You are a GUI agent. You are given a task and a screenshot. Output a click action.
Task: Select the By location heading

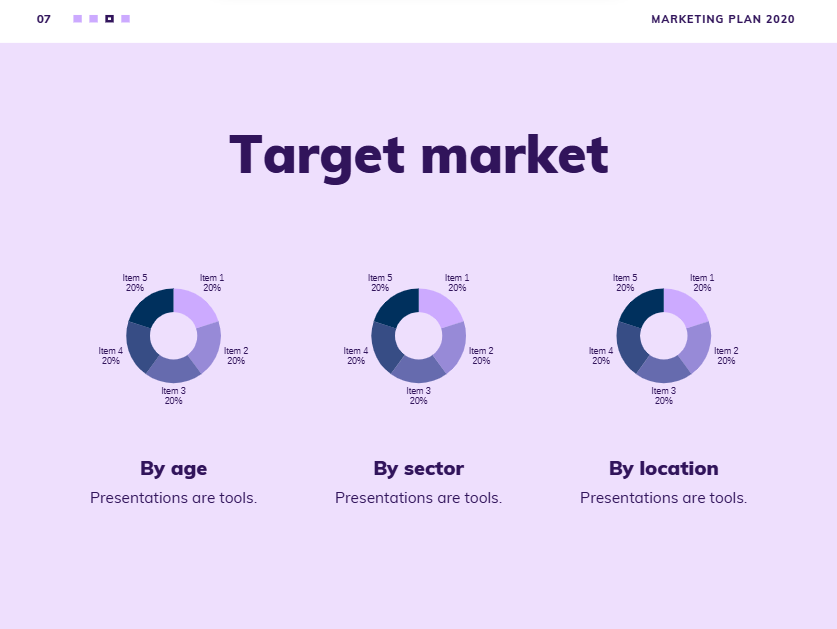click(x=664, y=469)
